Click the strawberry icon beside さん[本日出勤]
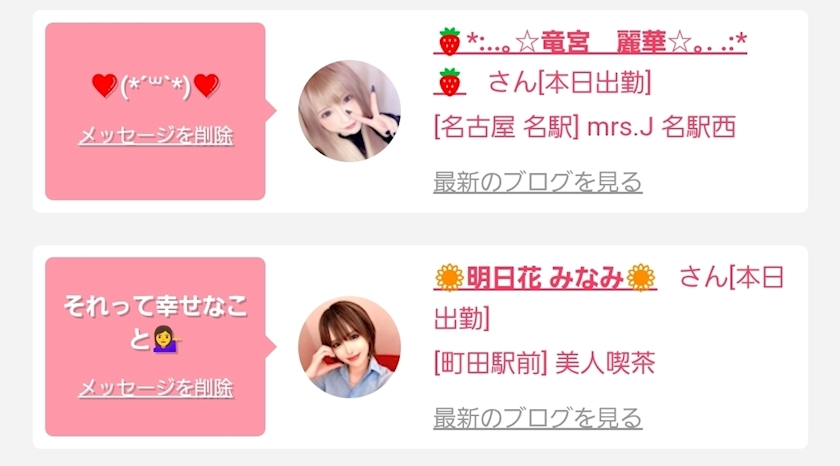The width and height of the screenshot is (840, 466). [449, 82]
